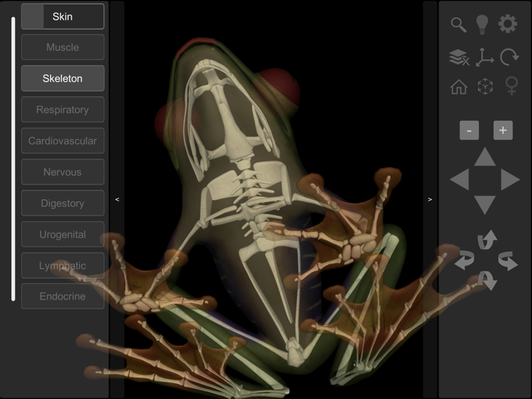Click the 3D cube view icon
The height and width of the screenshot is (399, 532).
(x=485, y=87)
